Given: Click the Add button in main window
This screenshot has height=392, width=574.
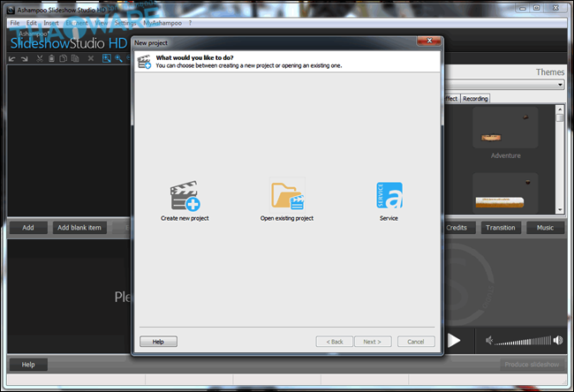Looking at the screenshot, I should [x=28, y=228].
